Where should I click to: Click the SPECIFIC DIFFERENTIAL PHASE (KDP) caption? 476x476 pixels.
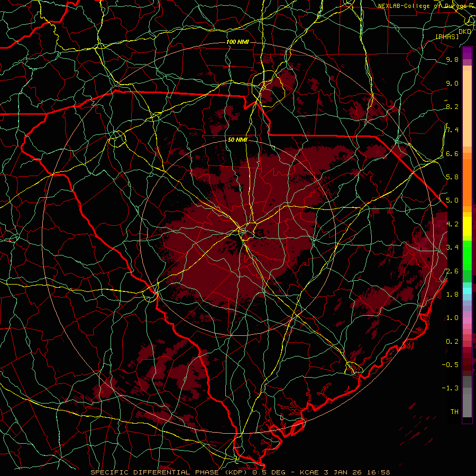(169, 472)
